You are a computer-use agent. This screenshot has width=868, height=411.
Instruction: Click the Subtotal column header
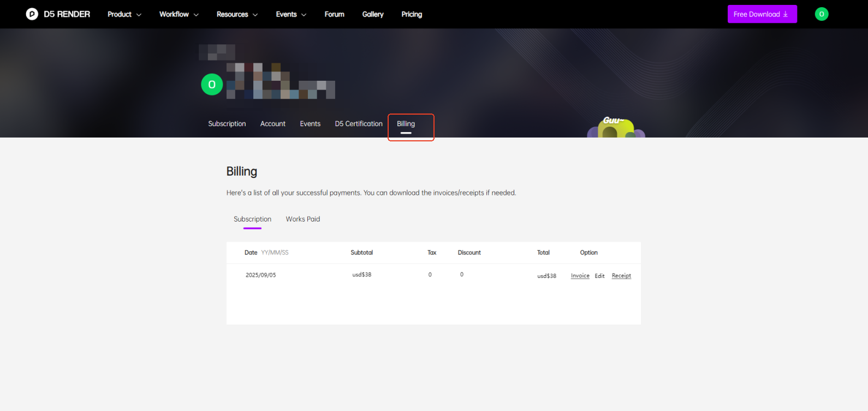(x=362, y=253)
